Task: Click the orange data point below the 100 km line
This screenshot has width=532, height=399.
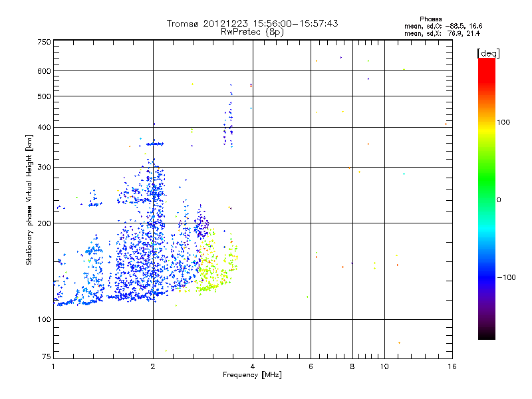Action: [x=399, y=343]
